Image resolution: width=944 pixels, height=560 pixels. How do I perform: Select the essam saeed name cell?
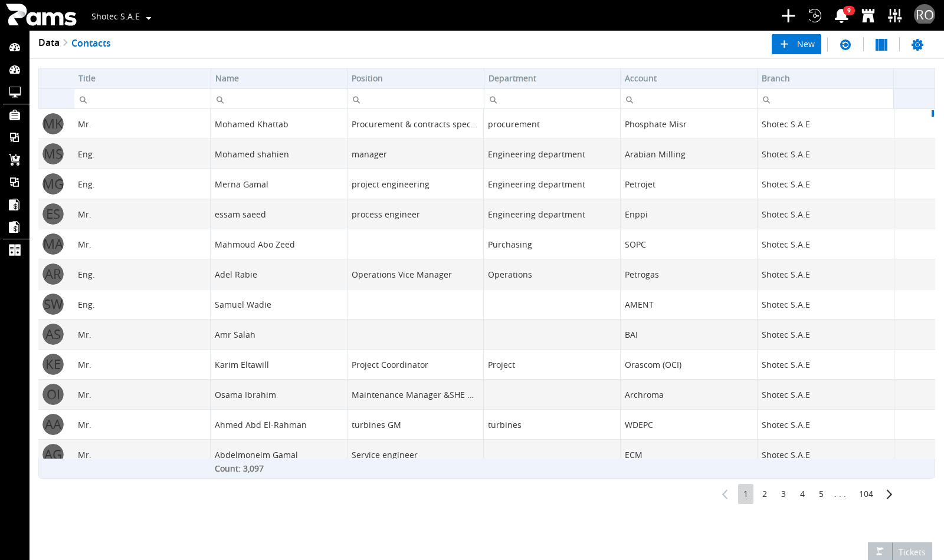[278, 215]
